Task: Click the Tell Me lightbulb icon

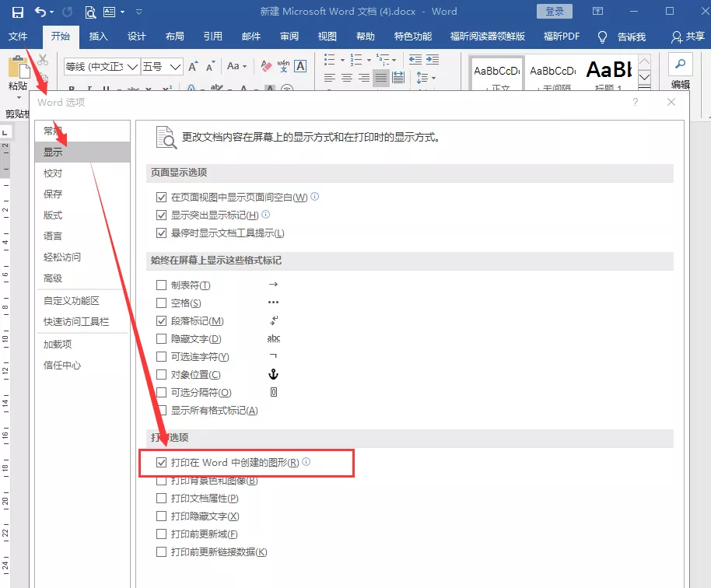Action: (602, 37)
